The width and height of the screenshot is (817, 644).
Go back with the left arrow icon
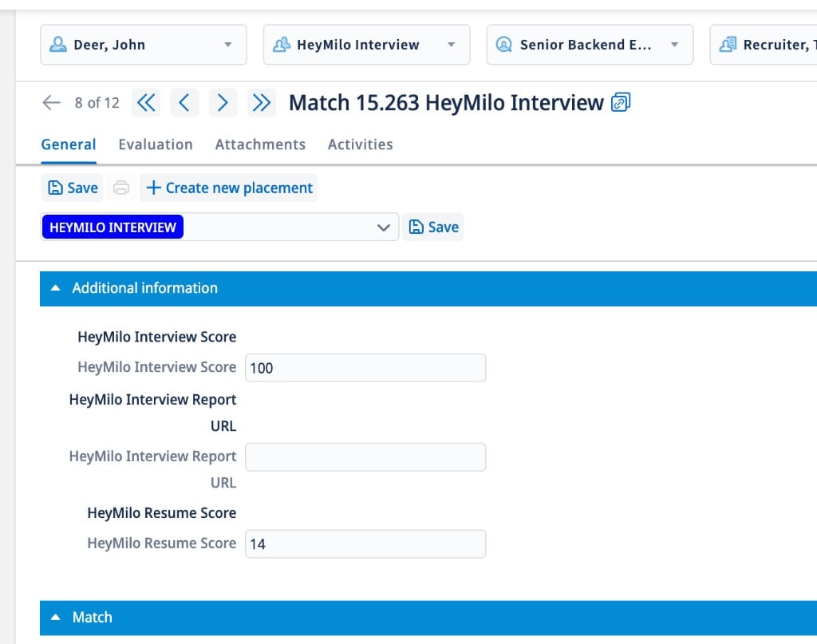click(x=51, y=103)
